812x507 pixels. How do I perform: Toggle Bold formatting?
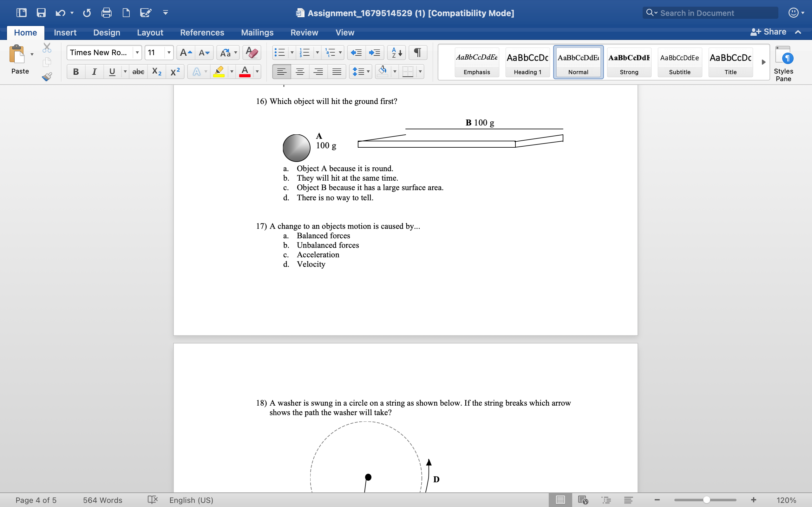tap(76, 71)
